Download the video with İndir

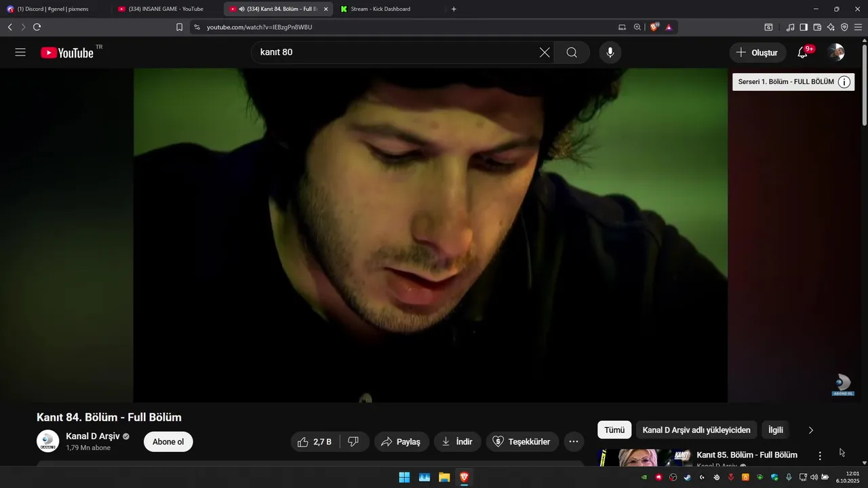[x=458, y=442]
